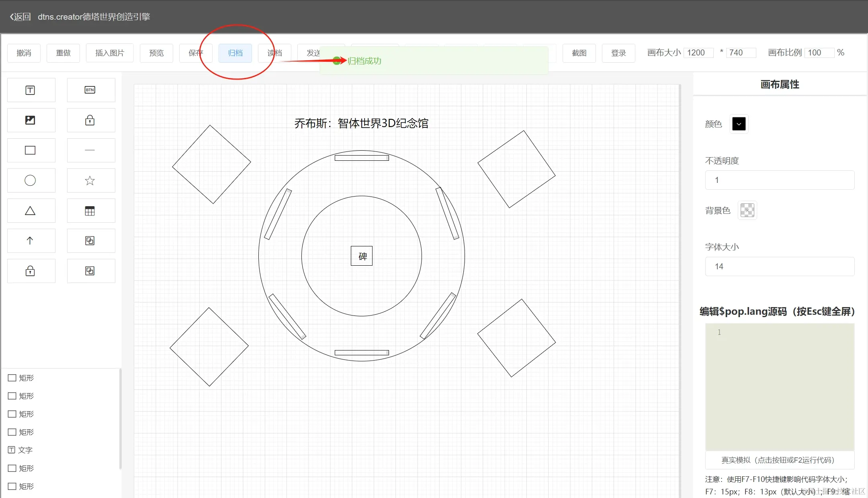Select the image component tool
Image resolution: width=868 pixels, height=498 pixels.
[x=31, y=120]
